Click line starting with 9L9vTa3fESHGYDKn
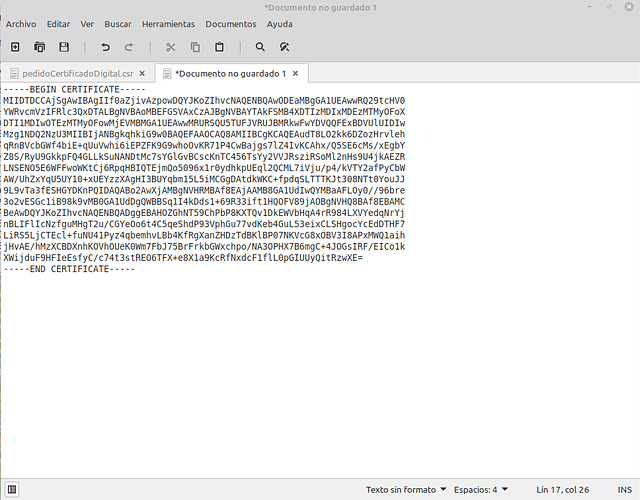Viewport: 640px width, 500px height. click(204, 191)
